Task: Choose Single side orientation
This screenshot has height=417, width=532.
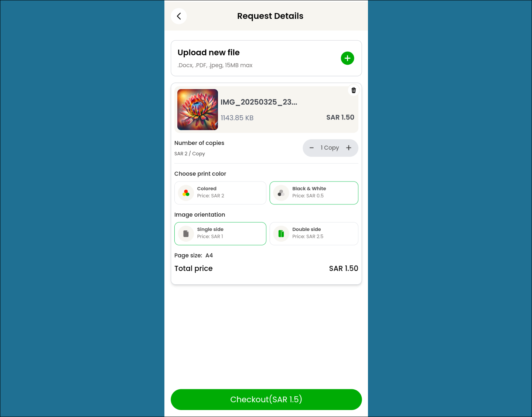Action: pos(220,234)
